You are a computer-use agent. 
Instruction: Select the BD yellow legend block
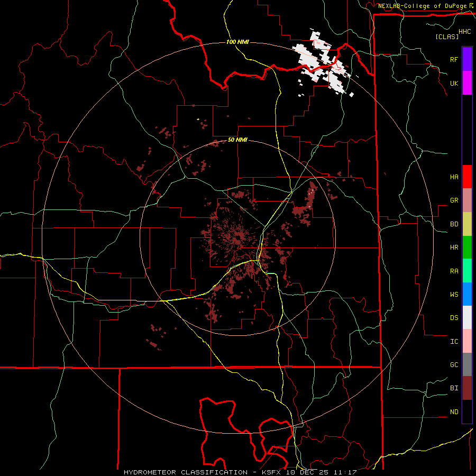tap(467, 224)
